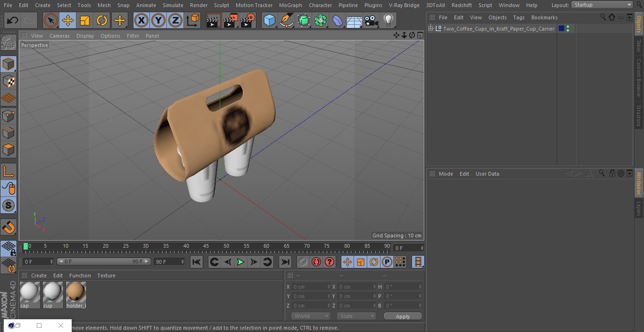Screen dimensions: 644x332
Task: Switch the coordinate system icon
Action: click(193, 20)
